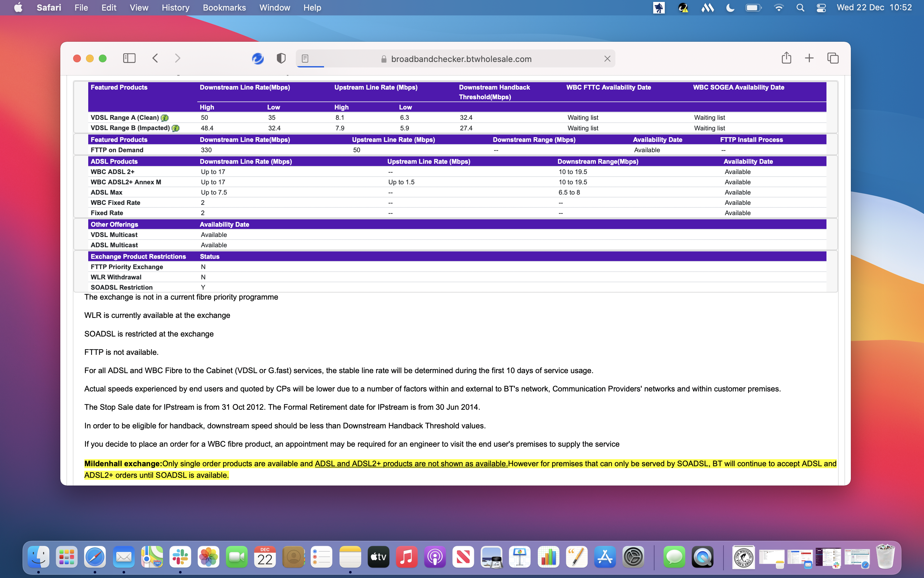Click the info icon beside VDSL Range B (Impacted)
The image size is (924, 578).
pos(175,128)
